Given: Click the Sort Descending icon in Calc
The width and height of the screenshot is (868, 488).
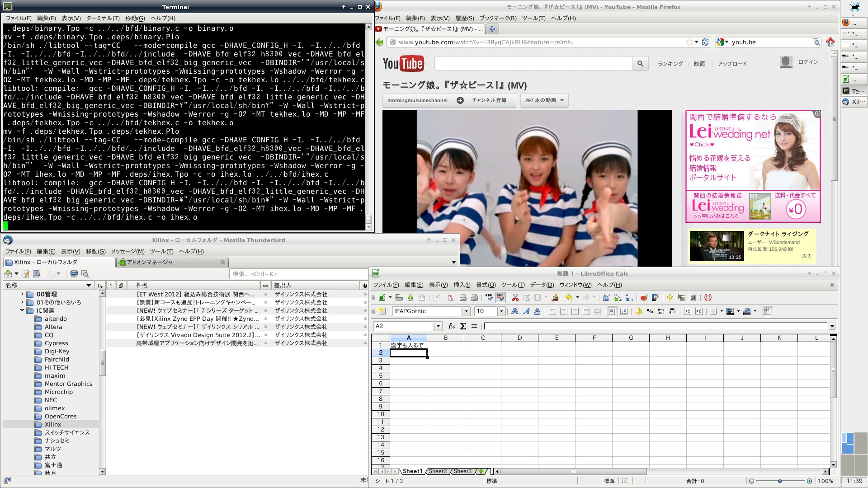Looking at the screenshot, I should [629, 297].
